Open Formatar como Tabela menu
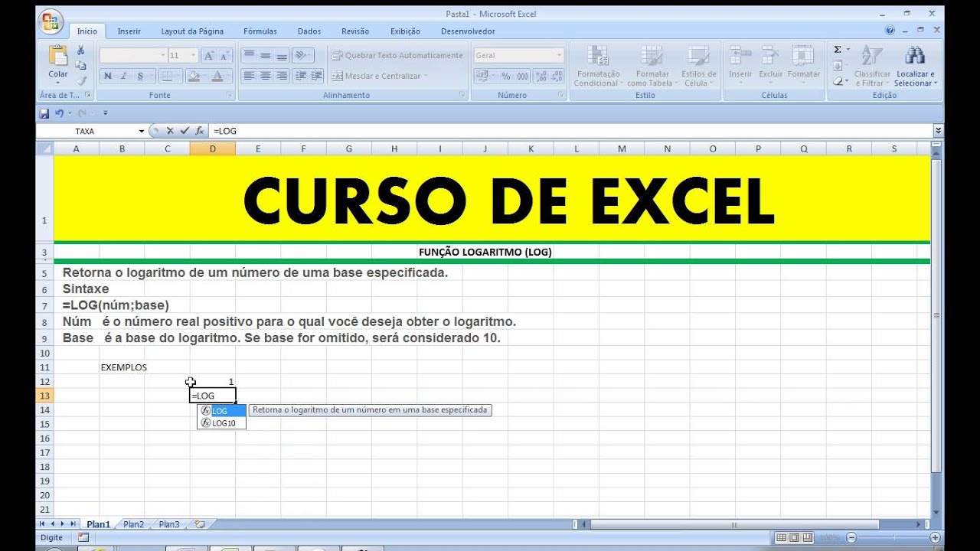The height and width of the screenshot is (551, 980). (x=653, y=66)
